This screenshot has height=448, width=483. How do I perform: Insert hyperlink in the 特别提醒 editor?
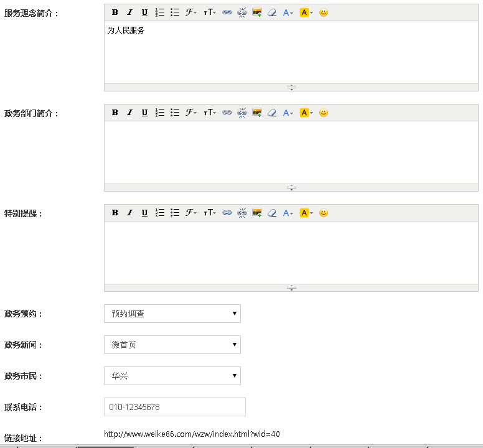(227, 213)
